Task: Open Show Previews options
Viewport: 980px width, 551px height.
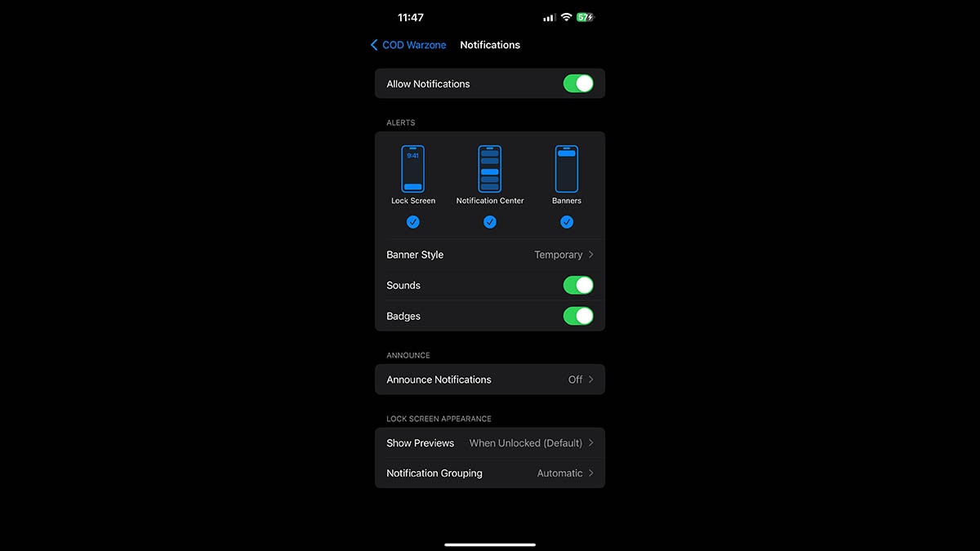Action: click(490, 443)
